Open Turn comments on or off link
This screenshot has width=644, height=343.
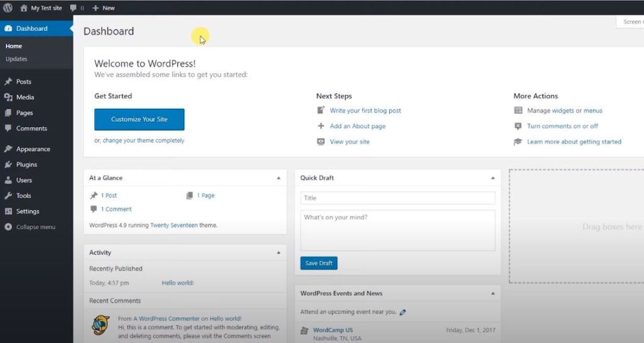click(562, 126)
